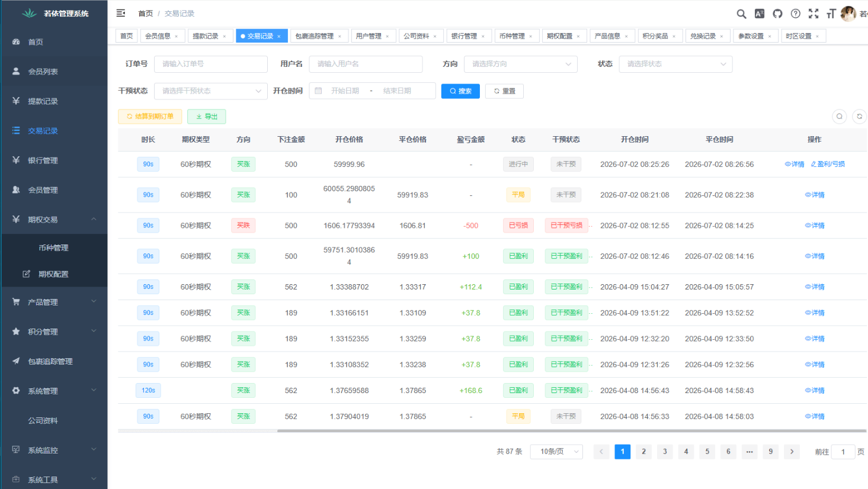Expand the 系统管理 sidebar menu
Image resolution: width=868 pixels, height=489 pixels.
coord(54,391)
